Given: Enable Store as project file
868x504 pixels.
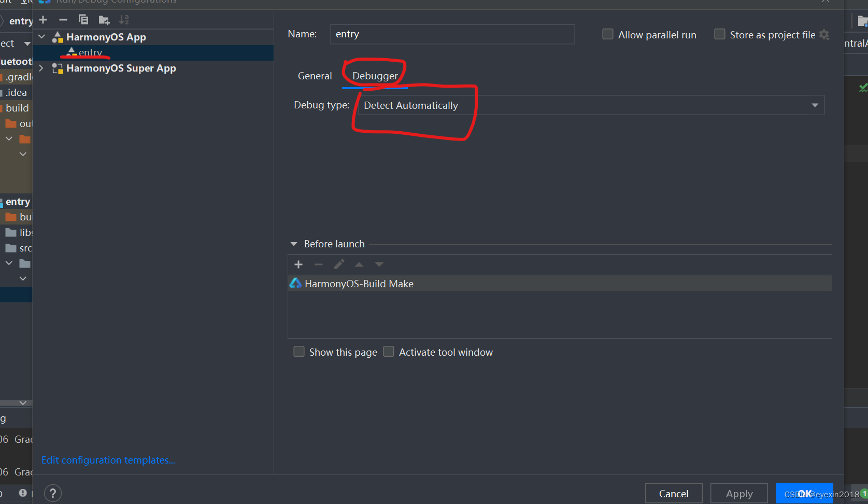Looking at the screenshot, I should [x=720, y=34].
